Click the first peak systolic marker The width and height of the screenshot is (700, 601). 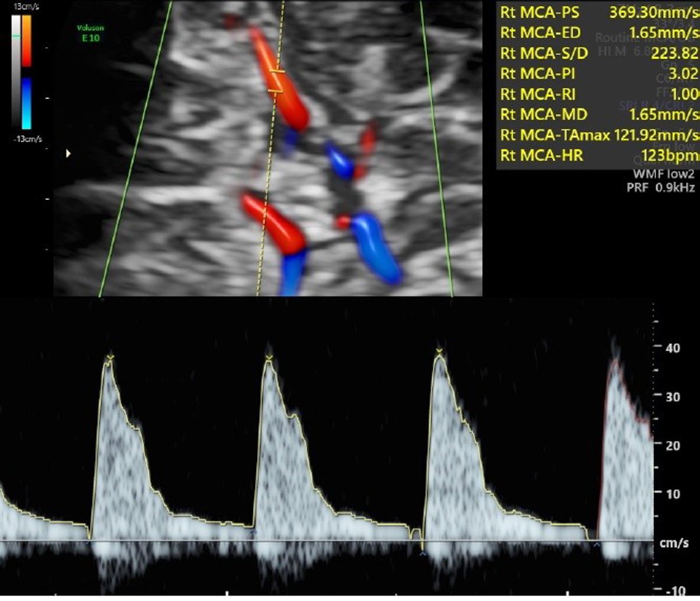point(109,357)
